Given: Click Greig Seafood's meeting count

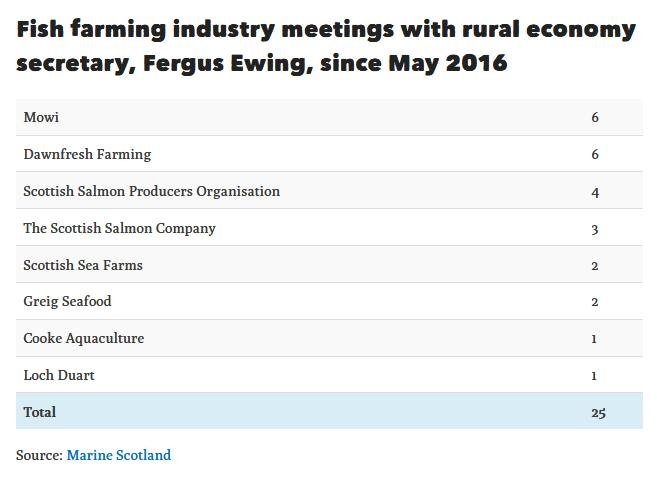Looking at the screenshot, I should pos(595,301).
